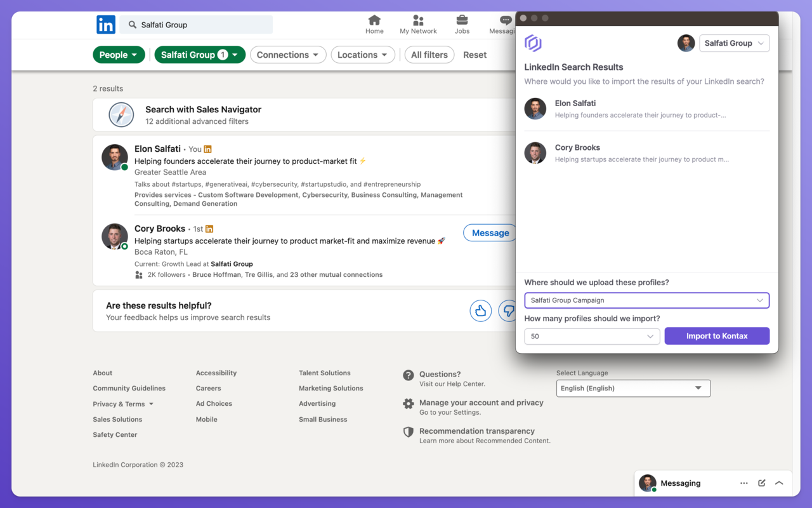Click the Questions help icon
Image resolution: width=812 pixels, height=508 pixels.
(x=409, y=375)
